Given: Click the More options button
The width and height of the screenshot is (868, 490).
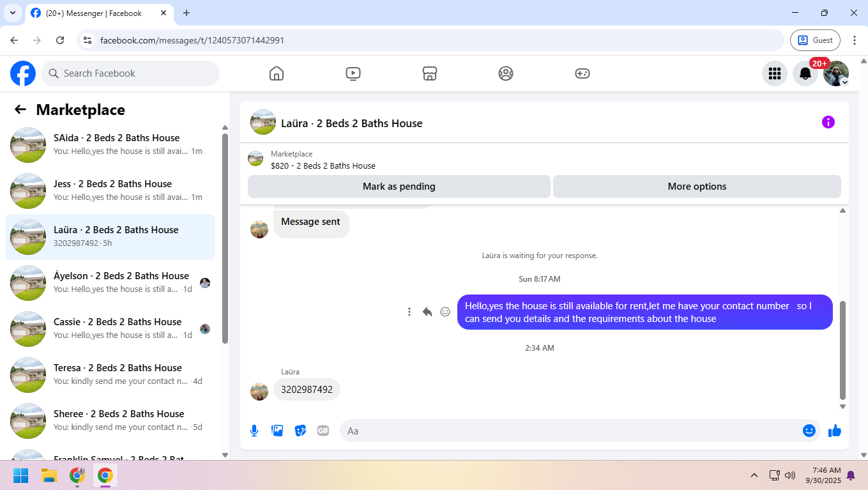Looking at the screenshot, I should pyautogui.click(x=697, y=187).
